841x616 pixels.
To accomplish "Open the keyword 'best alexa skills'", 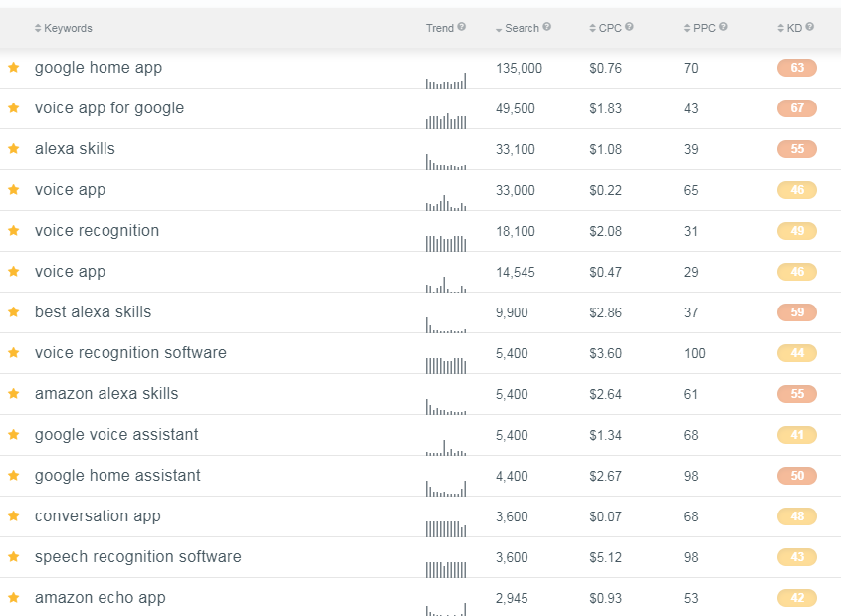I will point(93,312).
